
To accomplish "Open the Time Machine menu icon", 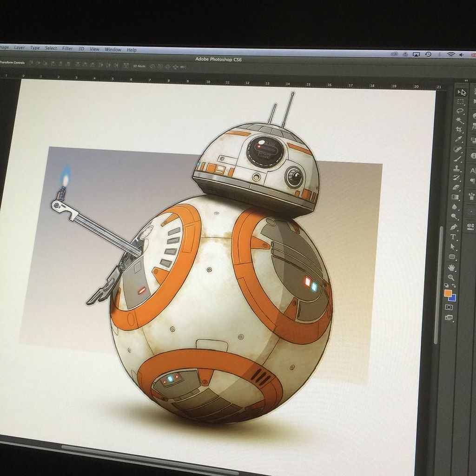I will coord(428,54).
